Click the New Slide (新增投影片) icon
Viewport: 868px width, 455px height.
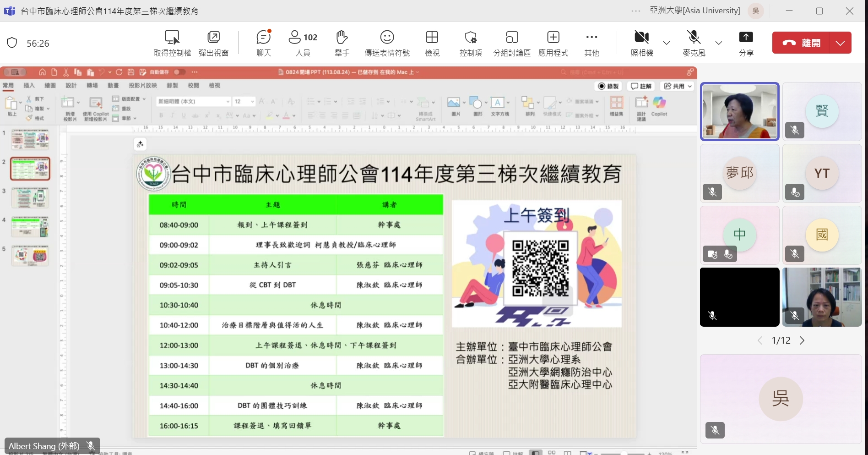click(69, 103)
